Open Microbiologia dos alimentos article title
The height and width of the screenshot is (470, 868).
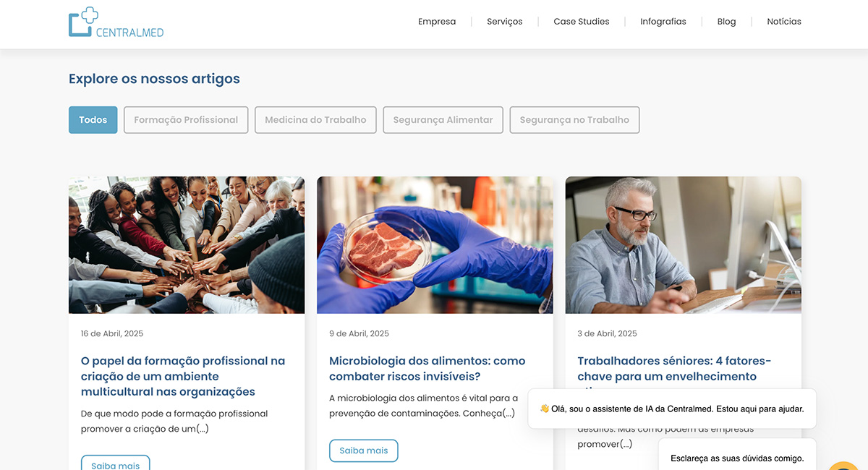[x=427, y=369]
